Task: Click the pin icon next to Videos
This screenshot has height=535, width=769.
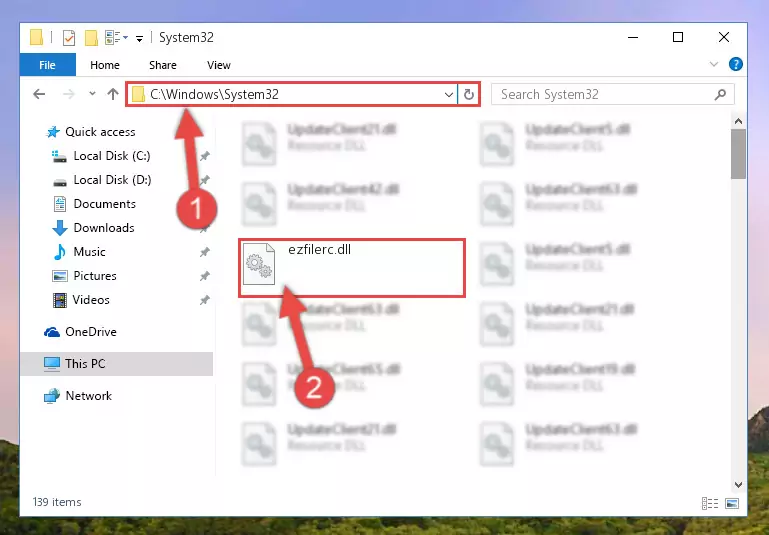Action: 205,300
